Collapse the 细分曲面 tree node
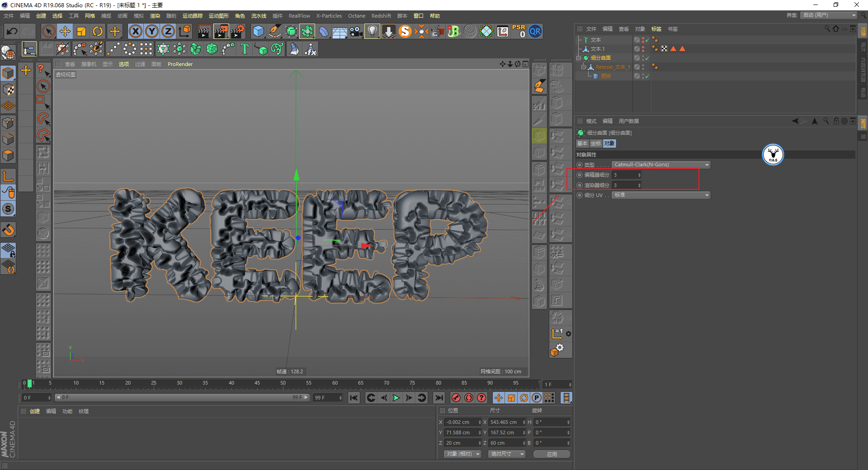Viewport: 868px width, 470px height. (x=579, y=58)
